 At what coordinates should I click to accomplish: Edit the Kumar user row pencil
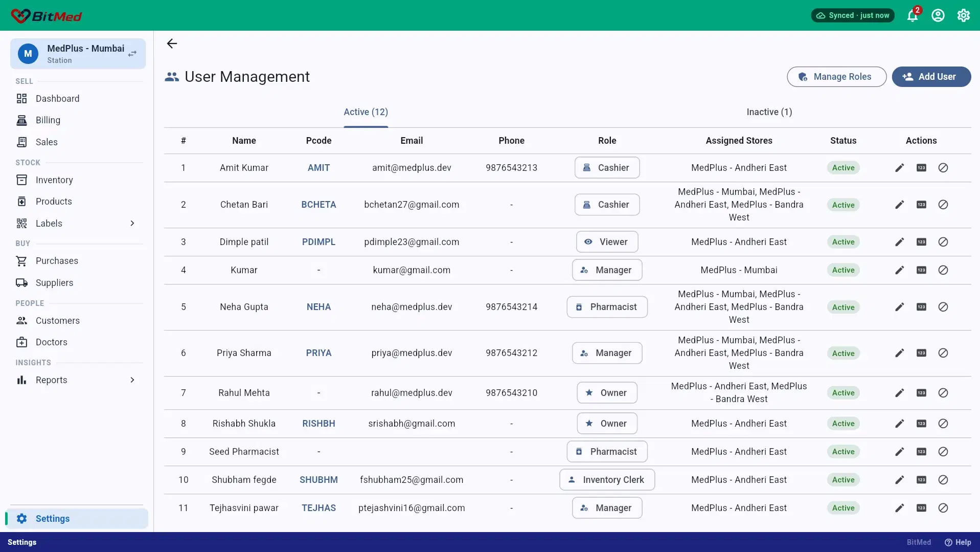click(x=900, y=270)
